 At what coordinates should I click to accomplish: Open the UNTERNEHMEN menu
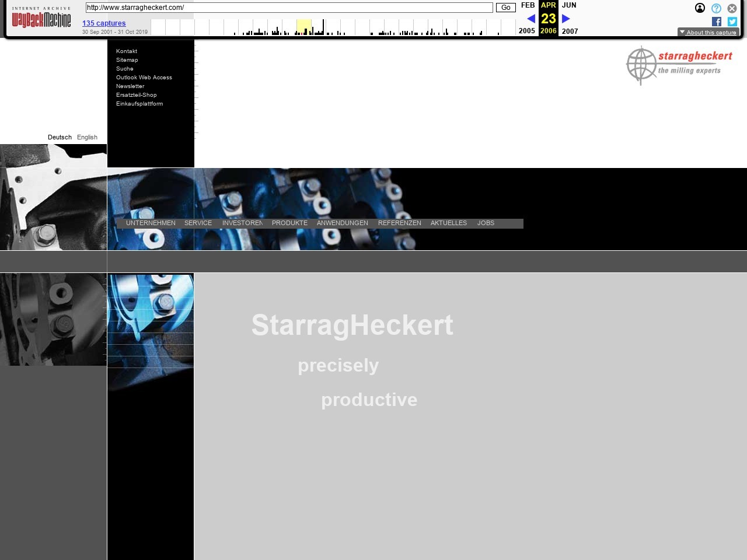pyautogui.click(x=151, y=223)
